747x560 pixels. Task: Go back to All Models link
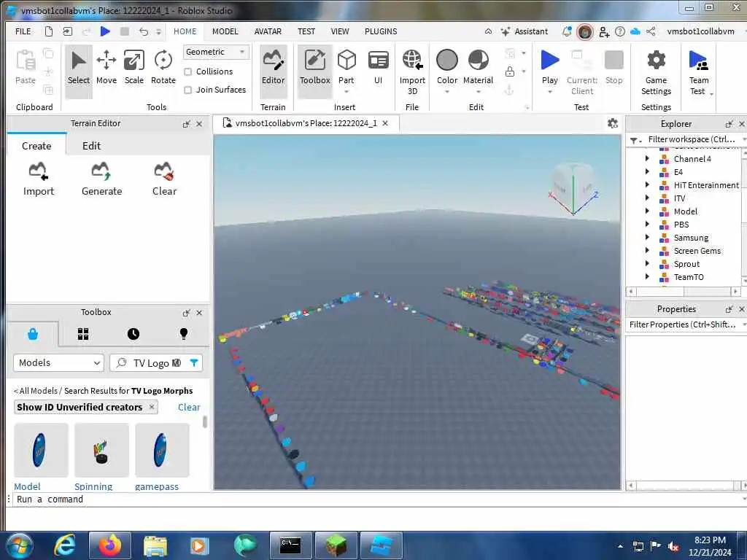click(36, 391)
